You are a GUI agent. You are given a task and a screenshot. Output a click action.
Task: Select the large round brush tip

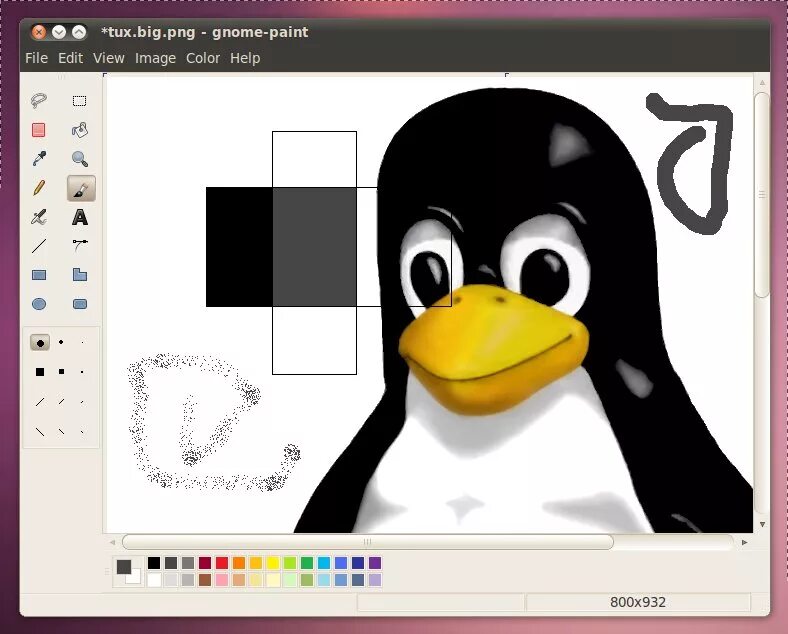pos(40,343)
